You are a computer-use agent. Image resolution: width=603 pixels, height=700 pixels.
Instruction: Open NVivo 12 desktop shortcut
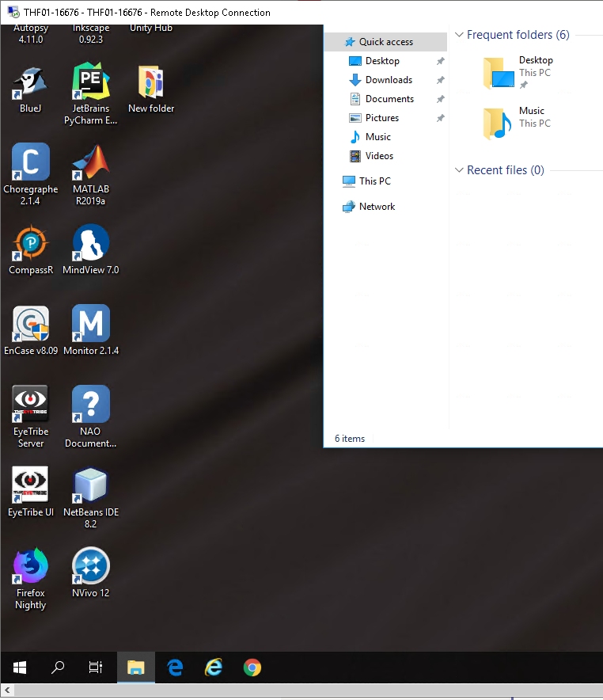point(90,573)
